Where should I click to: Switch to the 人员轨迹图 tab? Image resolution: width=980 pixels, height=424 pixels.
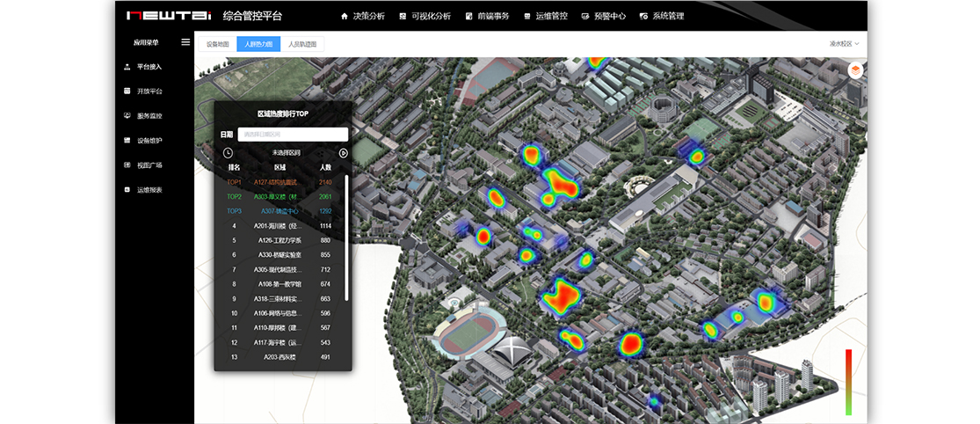[x=302, y=44]
